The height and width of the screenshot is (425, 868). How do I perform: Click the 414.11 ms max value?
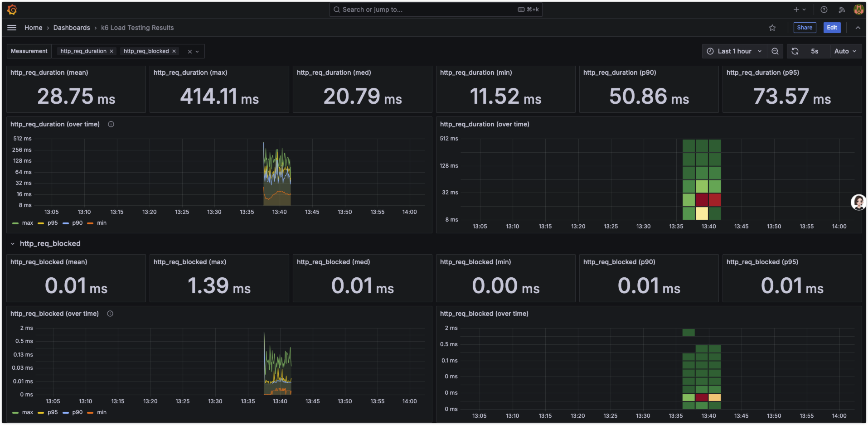click(219, 97)
